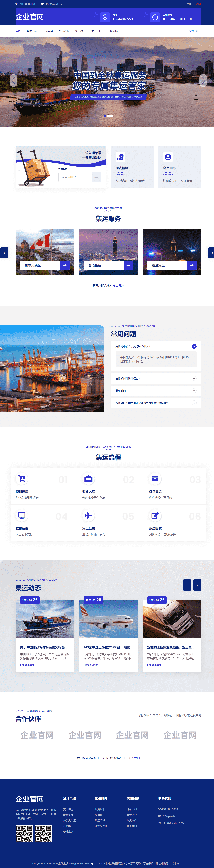Select third banner carousel dot
The height and width of the screenshot is (868, 214).
(x=112, y=116)
